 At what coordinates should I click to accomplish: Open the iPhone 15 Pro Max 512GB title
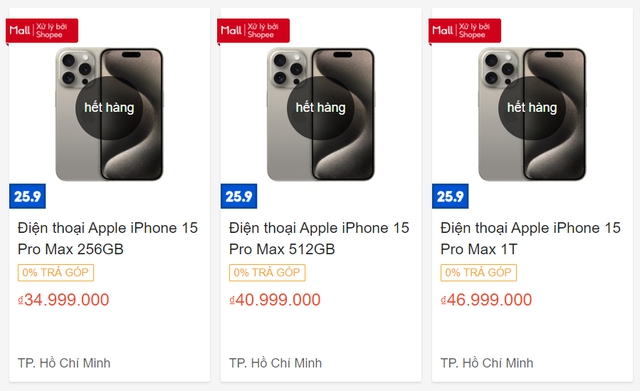[319, 238]
